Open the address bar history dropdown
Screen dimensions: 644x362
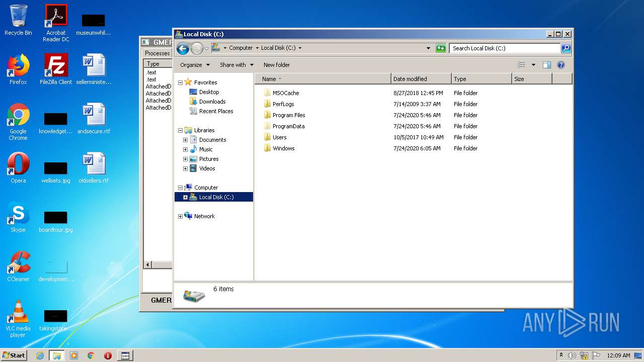click(x=428, y=48)
